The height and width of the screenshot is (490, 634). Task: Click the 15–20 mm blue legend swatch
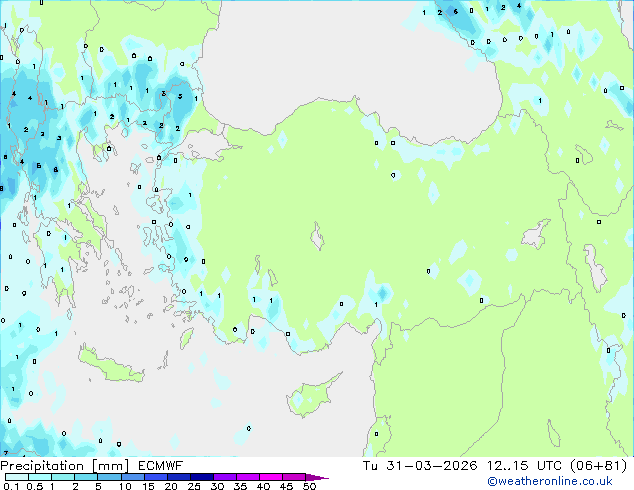pos(155,477)
